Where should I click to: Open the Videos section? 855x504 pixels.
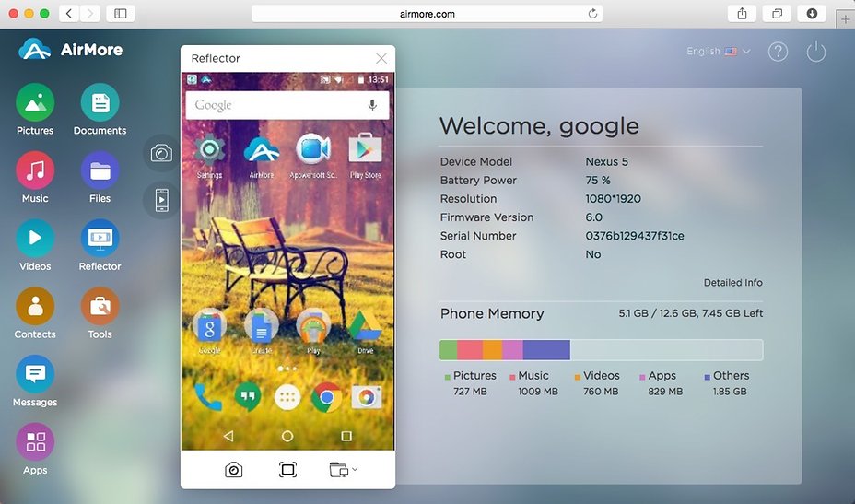click(x=35, y=245)
